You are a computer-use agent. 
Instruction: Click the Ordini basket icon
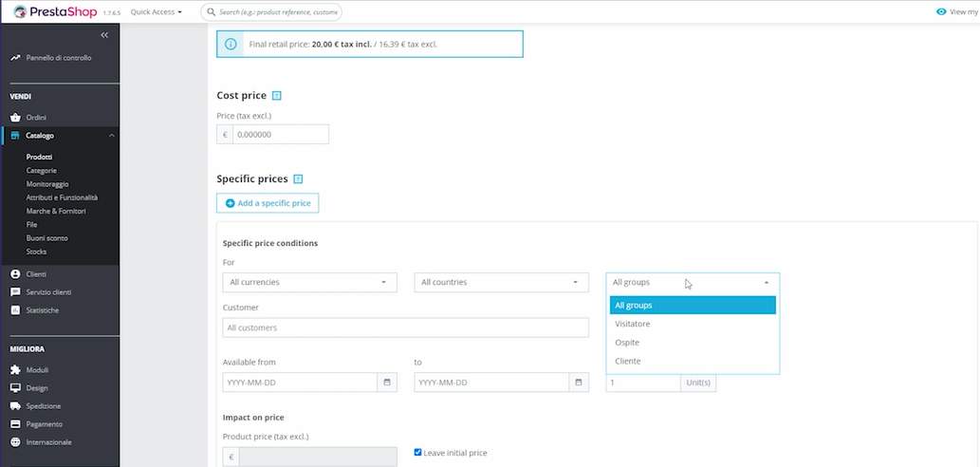point(15,117)
